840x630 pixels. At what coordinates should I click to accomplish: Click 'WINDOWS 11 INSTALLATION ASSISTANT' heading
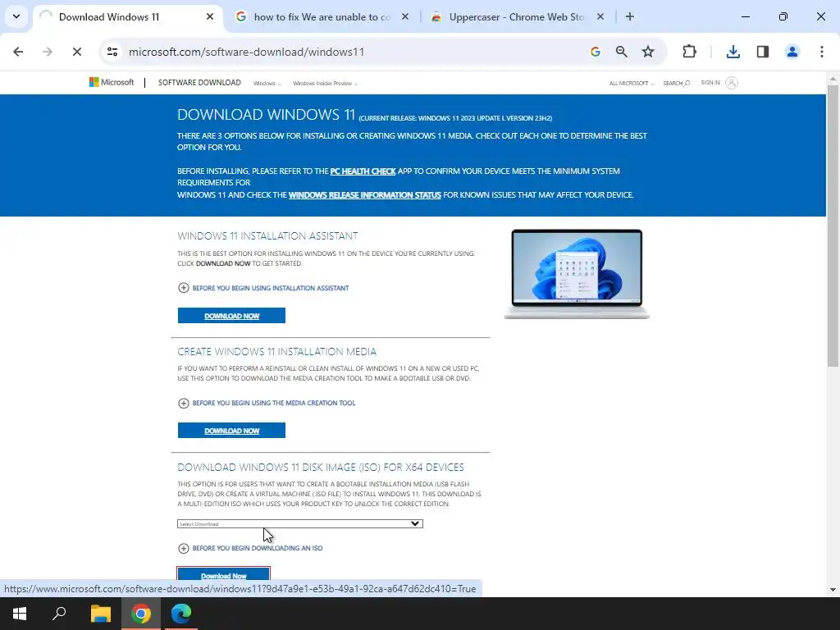[267, 236]
